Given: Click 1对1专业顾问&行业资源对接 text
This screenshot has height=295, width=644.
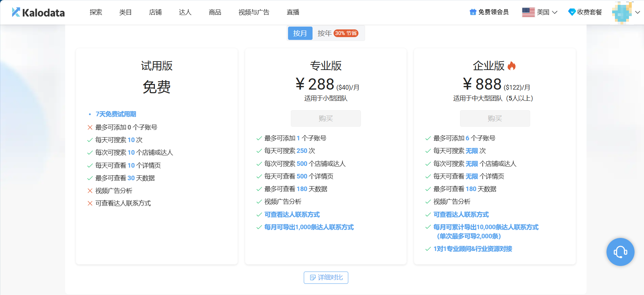Looking at the screenshot, I should [473, 249].
